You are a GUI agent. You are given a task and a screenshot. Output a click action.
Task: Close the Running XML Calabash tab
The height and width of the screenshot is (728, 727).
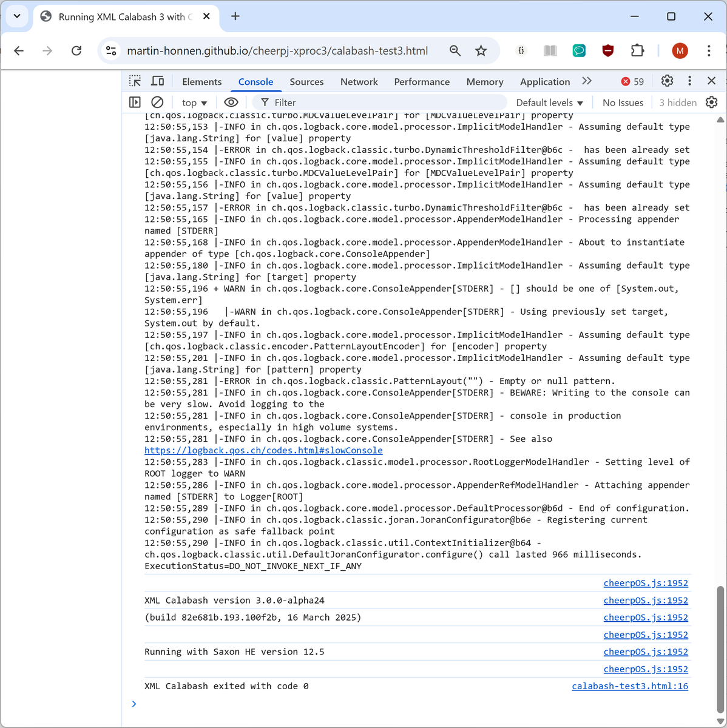[x=206, y=16]
